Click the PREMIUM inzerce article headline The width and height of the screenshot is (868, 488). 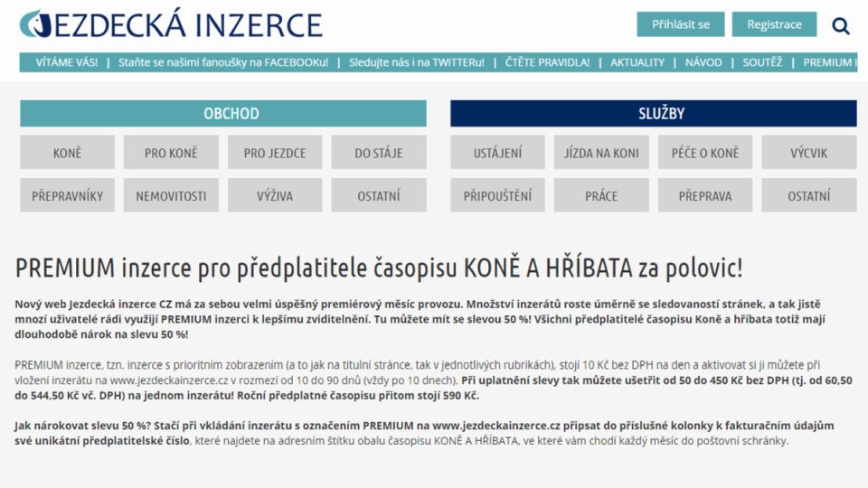tap(379, 267)
